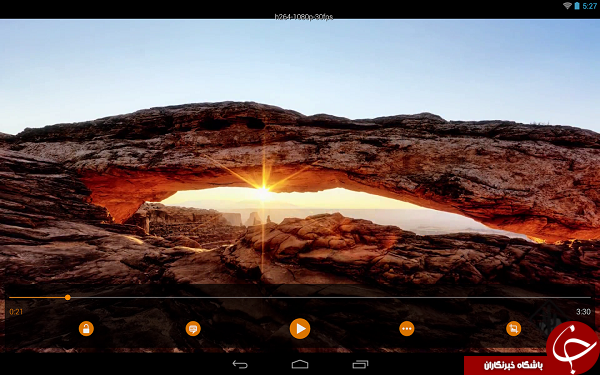Click the seek bar knob
The width and height of the screenshot is (600, 375).
pyautogui.click(x=68, y=297)
